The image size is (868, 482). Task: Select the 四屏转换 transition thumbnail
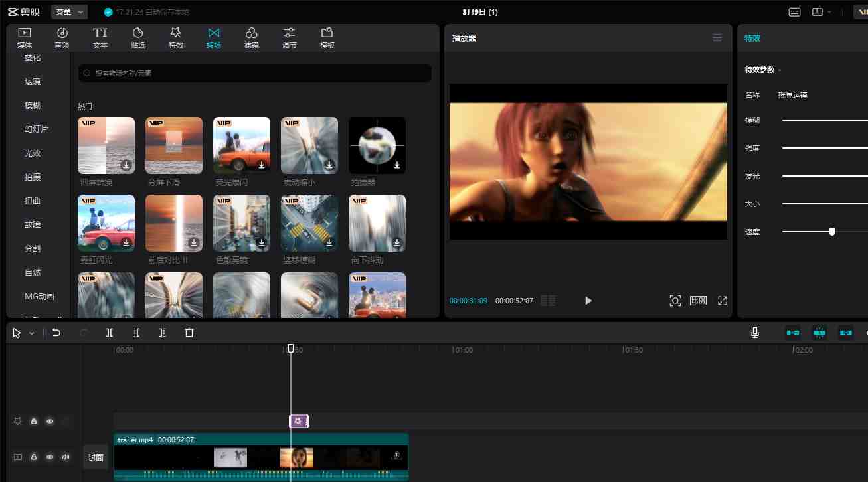[x=106, y=145]
